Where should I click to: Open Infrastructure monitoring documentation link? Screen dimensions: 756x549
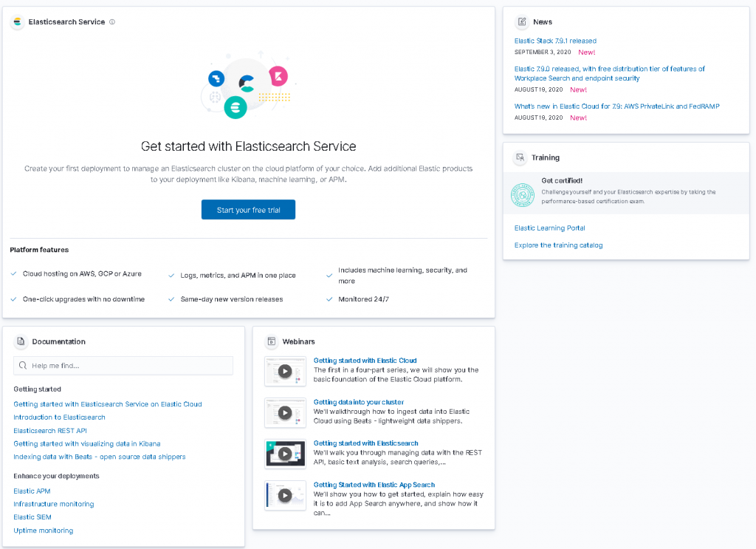53,504
